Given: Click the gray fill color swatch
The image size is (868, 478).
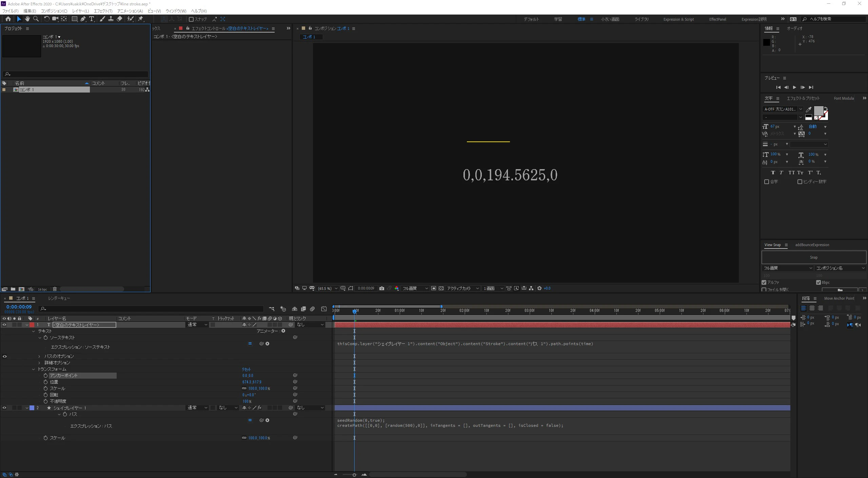Looking at the screenshot, I should pyautogui.click(x=818, y=111).
